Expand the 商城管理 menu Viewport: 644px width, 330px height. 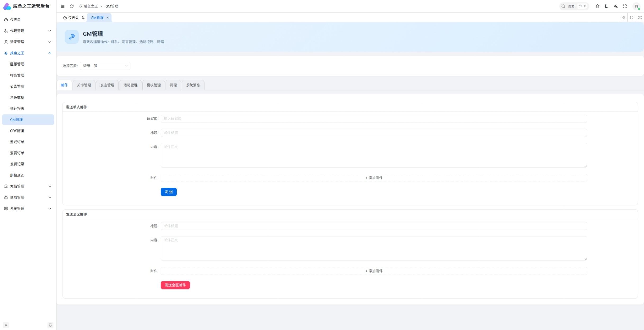tap(28, 197)
